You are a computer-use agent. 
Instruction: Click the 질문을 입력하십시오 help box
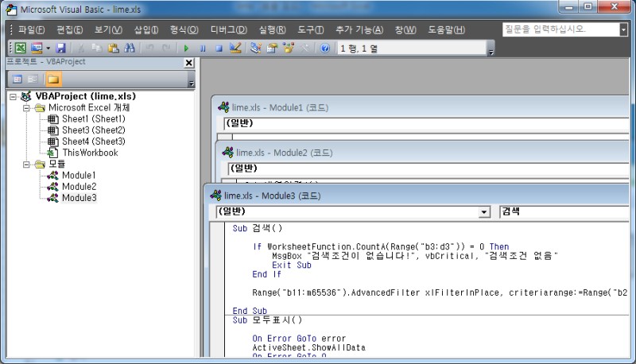(561, 29)
